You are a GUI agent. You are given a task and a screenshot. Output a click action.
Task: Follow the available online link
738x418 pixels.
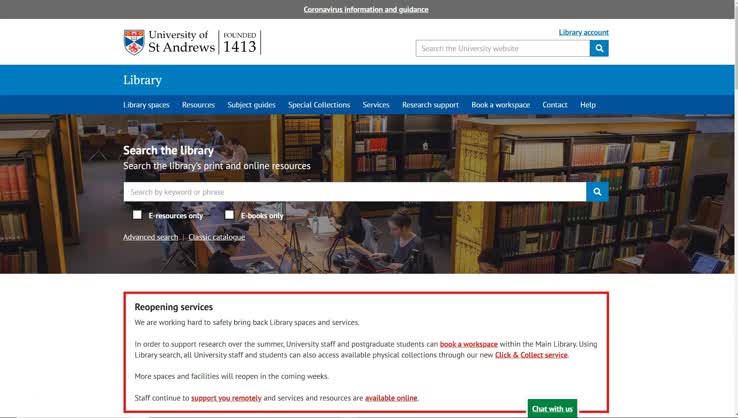pyautogui.click(x=391, y=398)
